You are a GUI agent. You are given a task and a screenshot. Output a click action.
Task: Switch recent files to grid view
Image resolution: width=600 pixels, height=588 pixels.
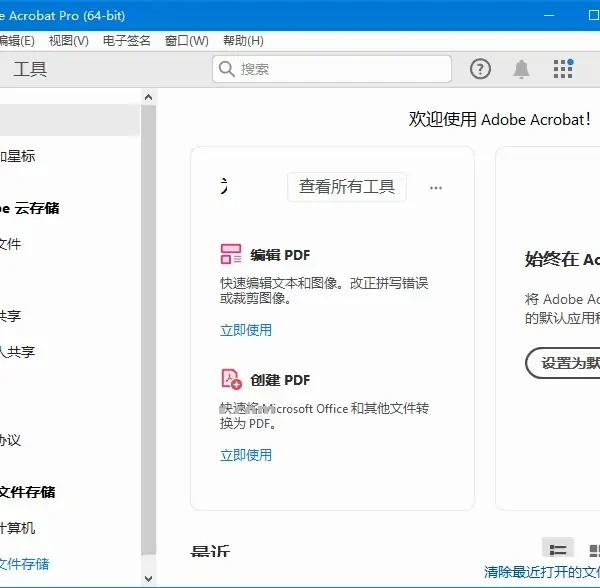[x=594, y=550]
